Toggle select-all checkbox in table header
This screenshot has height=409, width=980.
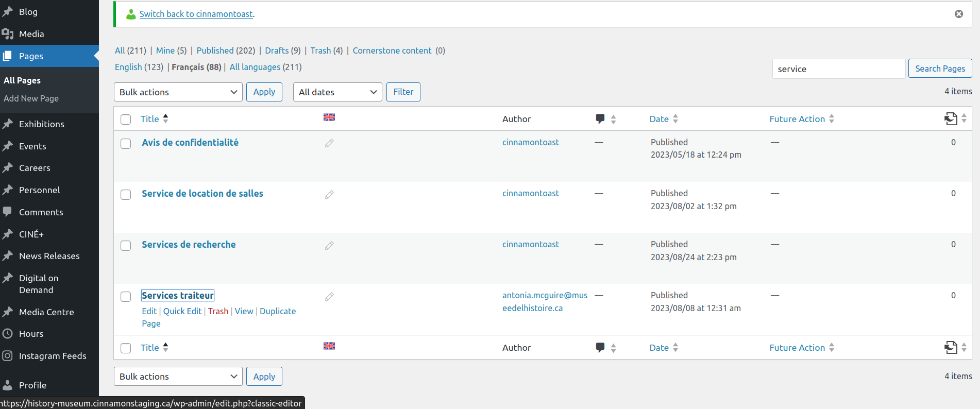tap(126, 120)
